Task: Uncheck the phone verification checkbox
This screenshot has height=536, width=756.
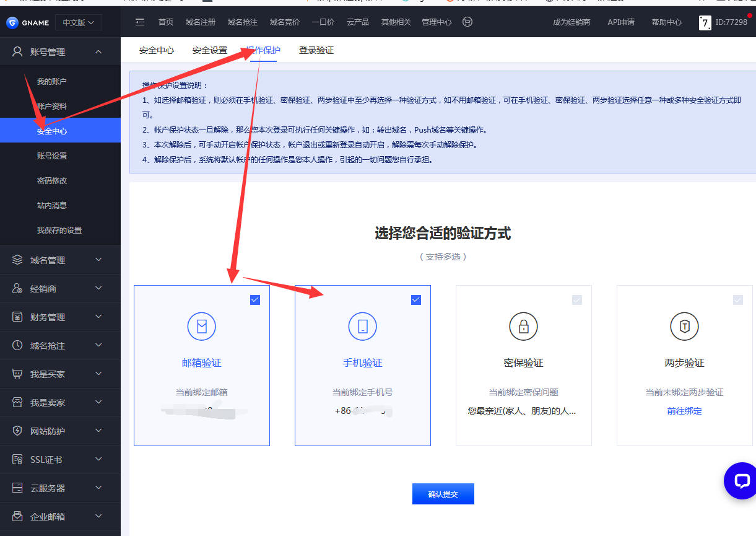Action: click(x=416, y=300)
